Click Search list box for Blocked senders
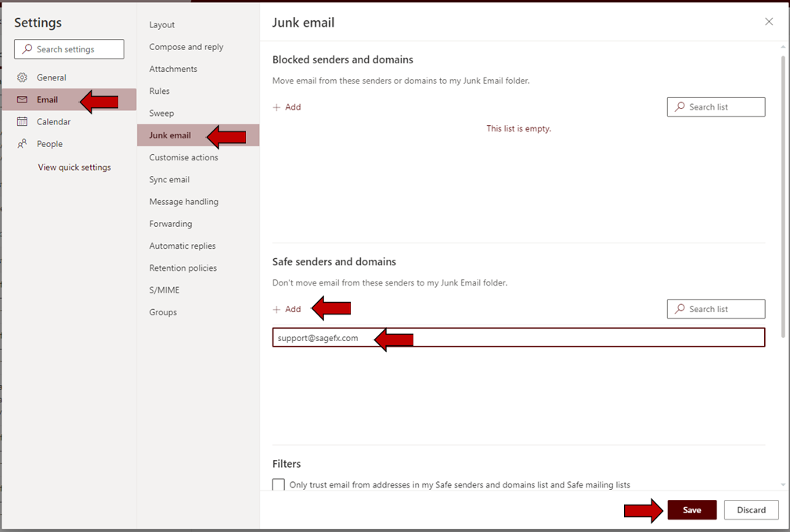 coord(716,107)
